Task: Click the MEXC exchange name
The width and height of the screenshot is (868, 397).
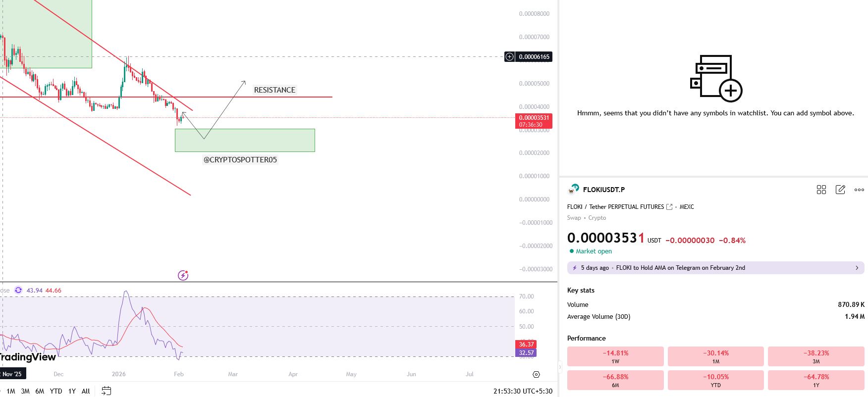Action: [687, 207]
